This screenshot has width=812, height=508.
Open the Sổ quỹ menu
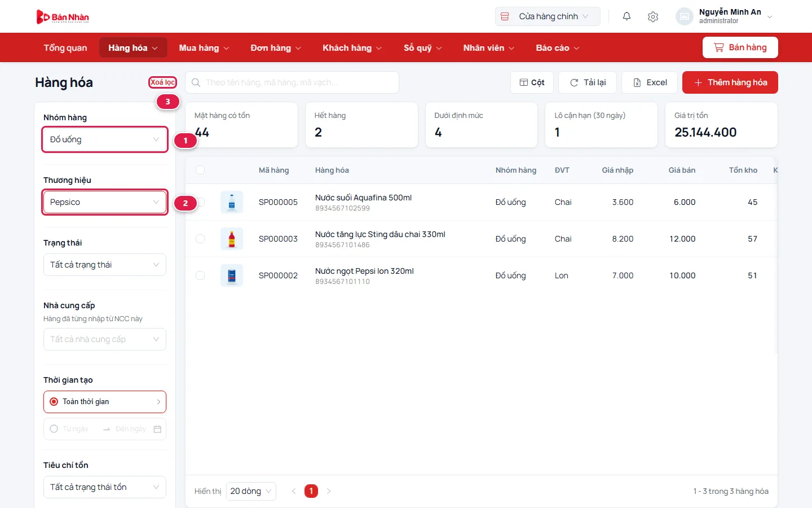[x=423, y=48]
